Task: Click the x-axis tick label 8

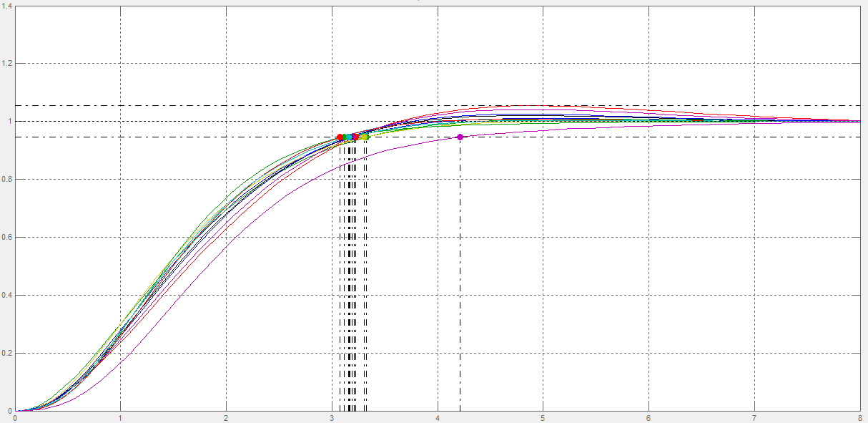Action: pyautogui.click(x=859, y=418)
